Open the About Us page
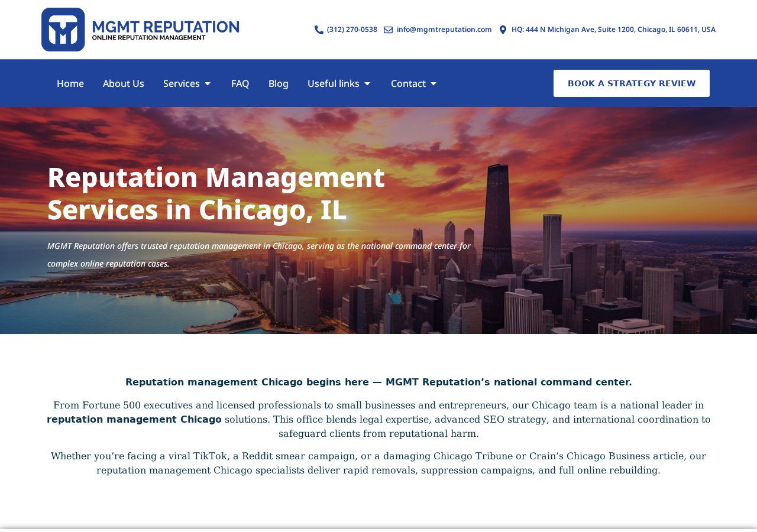Image resolution: width=757 pixels, height=532 pixels. coord(124,83)
